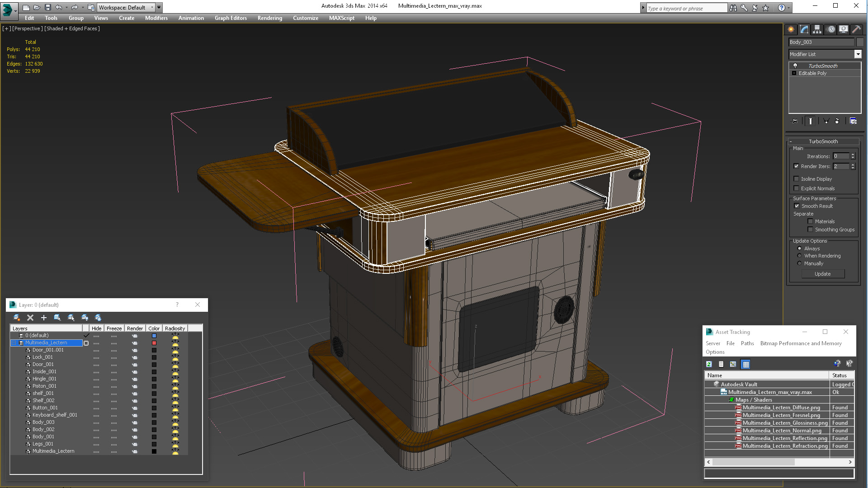Click the binoculars search icon
The width and height of the screenshot is (868, 488).
tap(733, 8)
